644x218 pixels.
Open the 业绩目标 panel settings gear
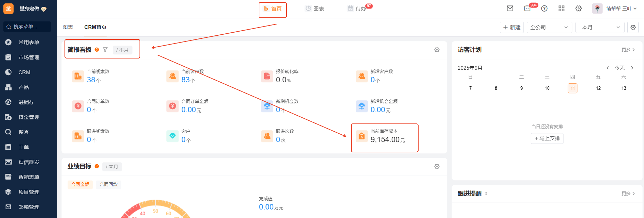(x=437, y=166)
